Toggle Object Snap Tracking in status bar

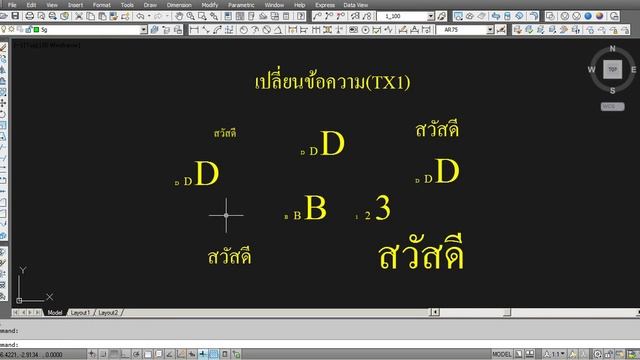tap(169, 354)
